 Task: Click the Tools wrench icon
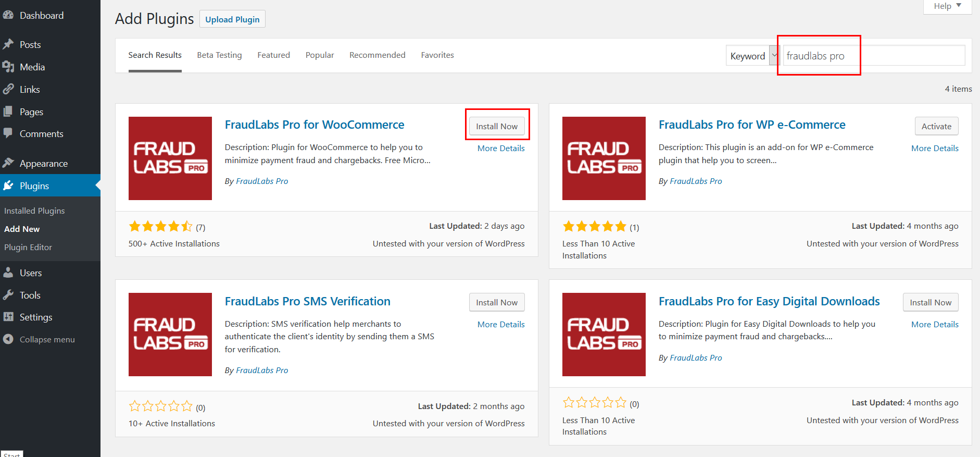(8, 295)
